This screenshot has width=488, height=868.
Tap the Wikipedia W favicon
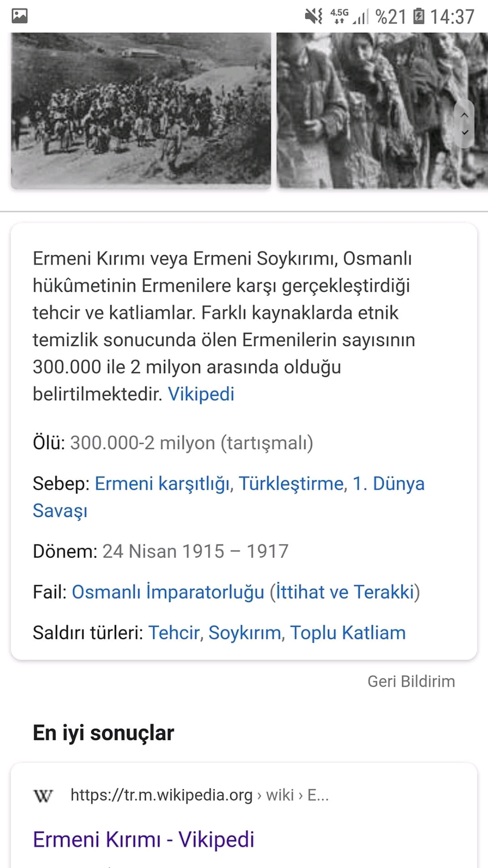tap(43, 796)
